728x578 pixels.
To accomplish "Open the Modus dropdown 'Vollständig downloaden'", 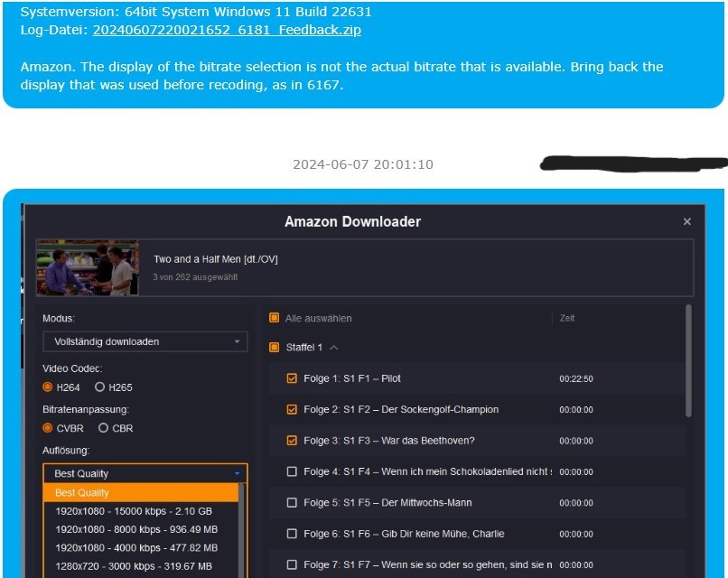I will [145, 341].
